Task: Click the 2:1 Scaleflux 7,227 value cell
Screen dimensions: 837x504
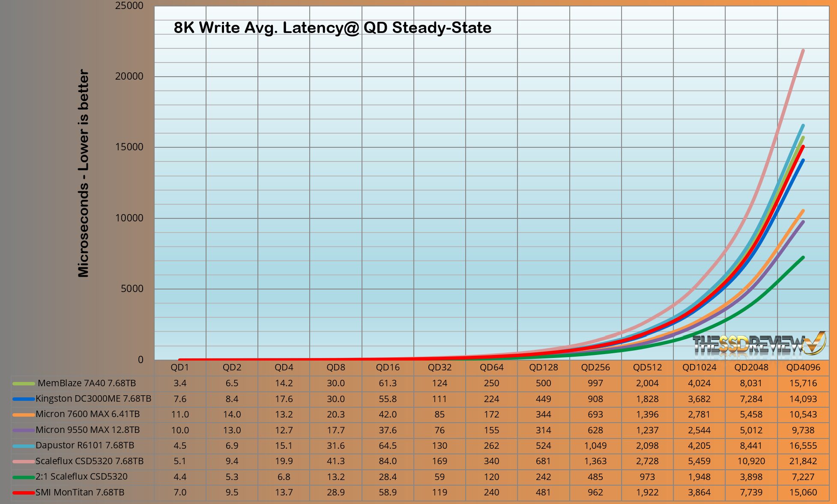Action: (x=803, y=477)
